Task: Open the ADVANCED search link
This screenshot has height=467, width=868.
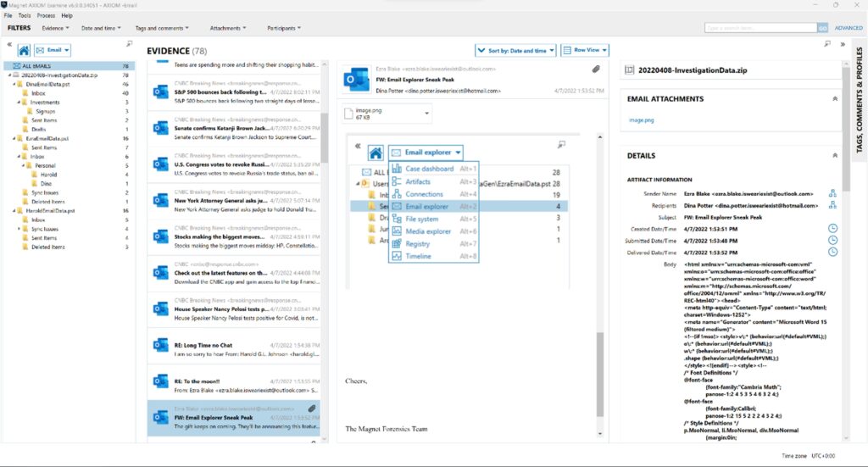Action: pos(849,28)
